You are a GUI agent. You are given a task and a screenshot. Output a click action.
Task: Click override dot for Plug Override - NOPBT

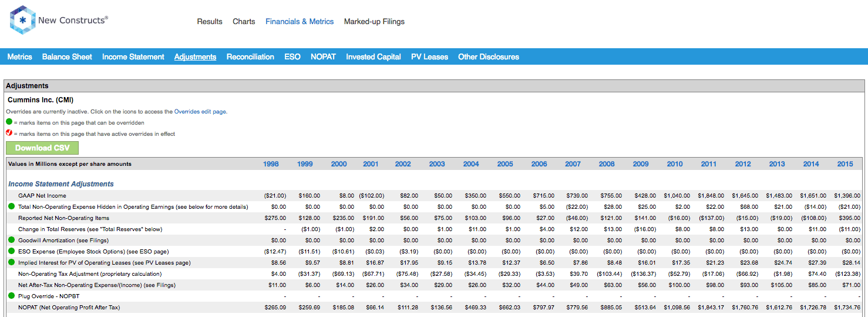pyautogui.click(x=11, y=296)
